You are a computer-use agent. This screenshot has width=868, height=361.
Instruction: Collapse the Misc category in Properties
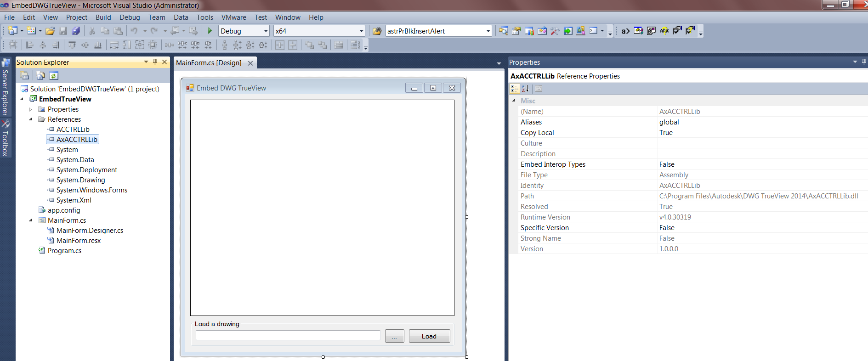(x=514, y=101)
